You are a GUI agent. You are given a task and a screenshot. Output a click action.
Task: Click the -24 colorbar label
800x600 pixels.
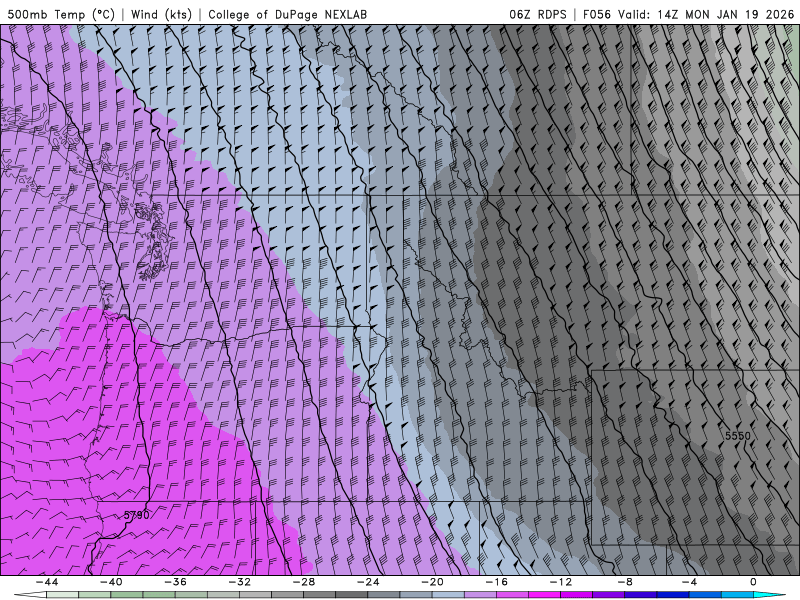[368, 582]
